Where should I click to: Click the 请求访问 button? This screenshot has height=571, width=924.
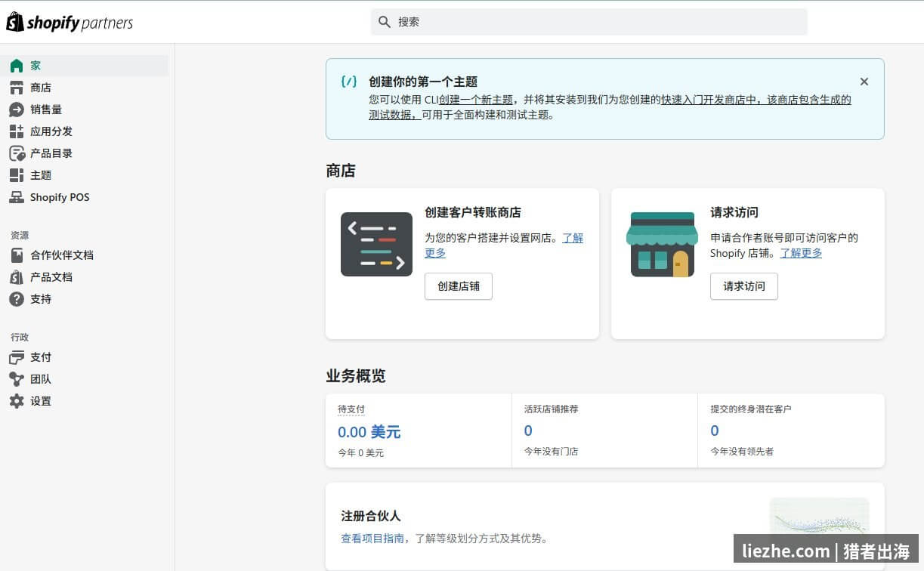coord(744,286)
